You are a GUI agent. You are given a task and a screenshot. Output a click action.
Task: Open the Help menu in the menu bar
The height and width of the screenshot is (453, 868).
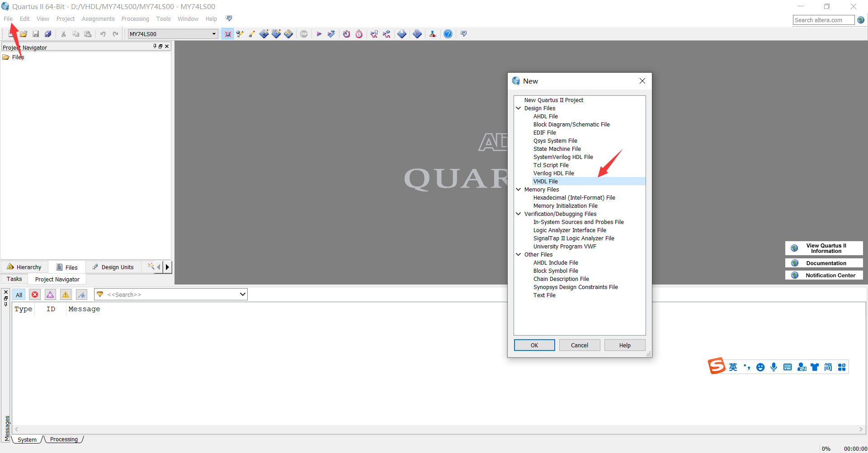click(x=211, y=19)
